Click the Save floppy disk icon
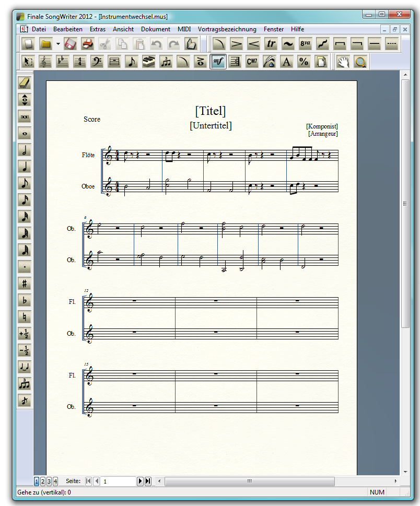This screenshot has height=506, width=420. [x=70, y=43]
